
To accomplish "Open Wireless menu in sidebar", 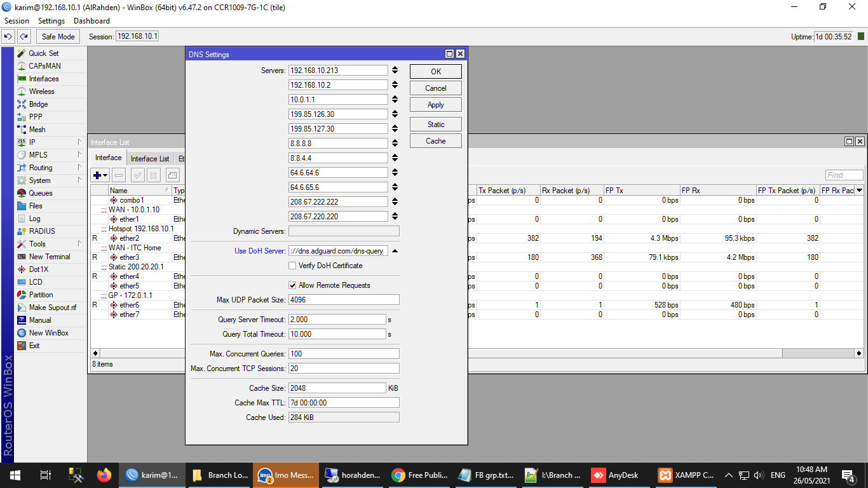I will pos(42,91).
